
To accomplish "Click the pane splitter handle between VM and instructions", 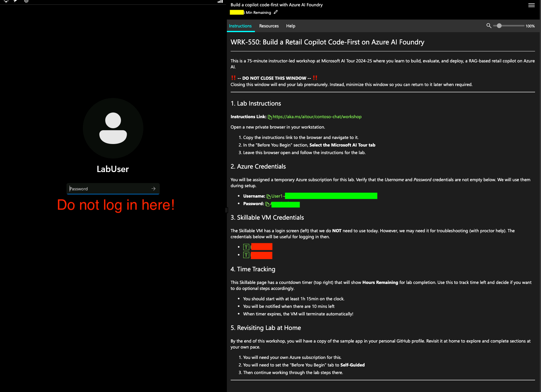I will pos(227,210).
